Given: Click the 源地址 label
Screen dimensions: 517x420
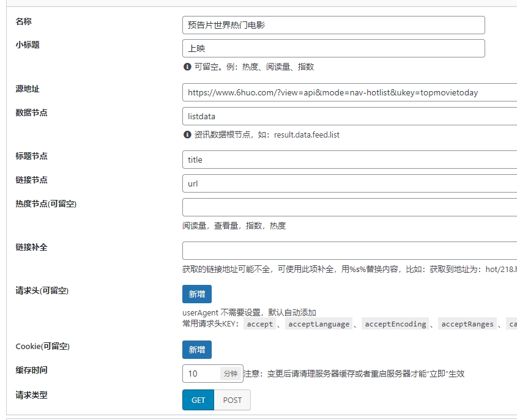Looking at the screenshot, I should click(x=28, y=89).
